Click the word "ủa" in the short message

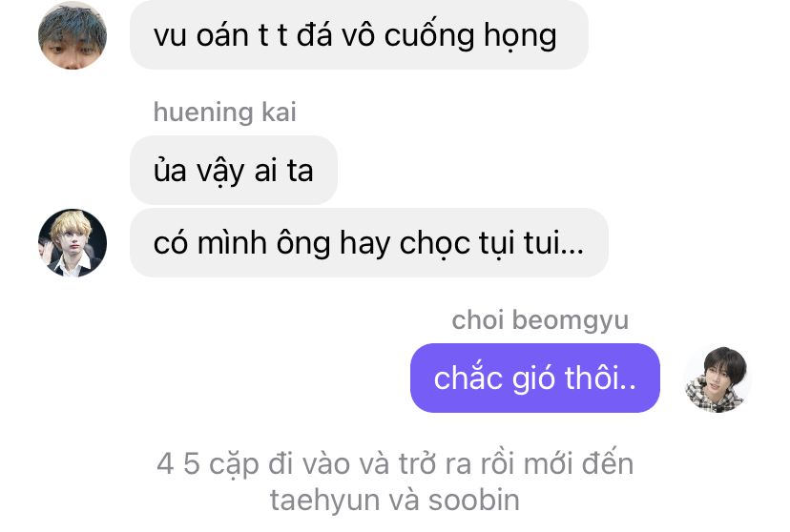click(x=170, y=170)
